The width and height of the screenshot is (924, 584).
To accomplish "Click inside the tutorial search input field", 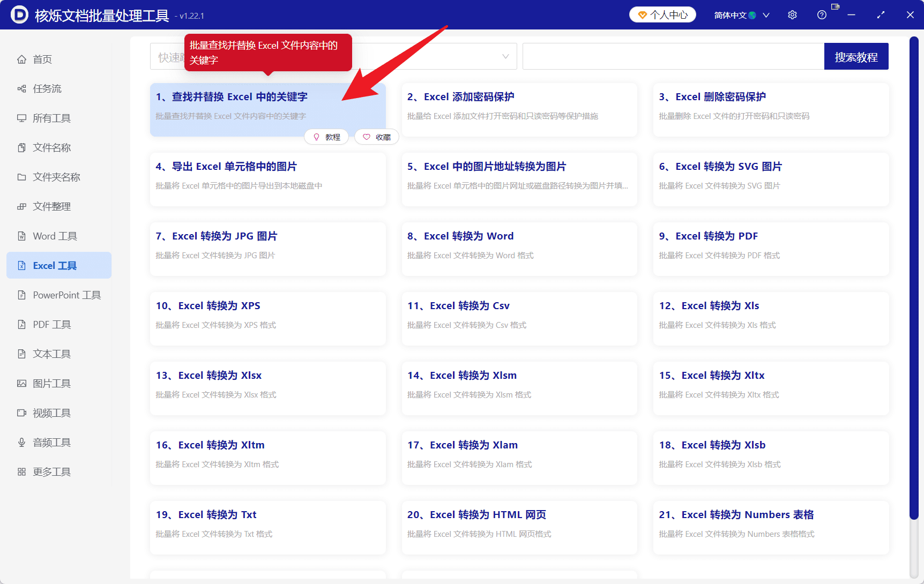I will point(673,56).
